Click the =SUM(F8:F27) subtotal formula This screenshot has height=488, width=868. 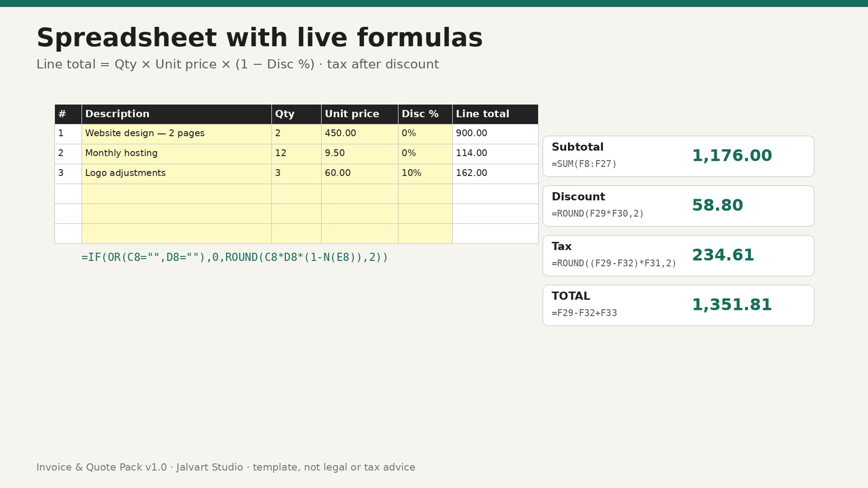coord(584,164)
